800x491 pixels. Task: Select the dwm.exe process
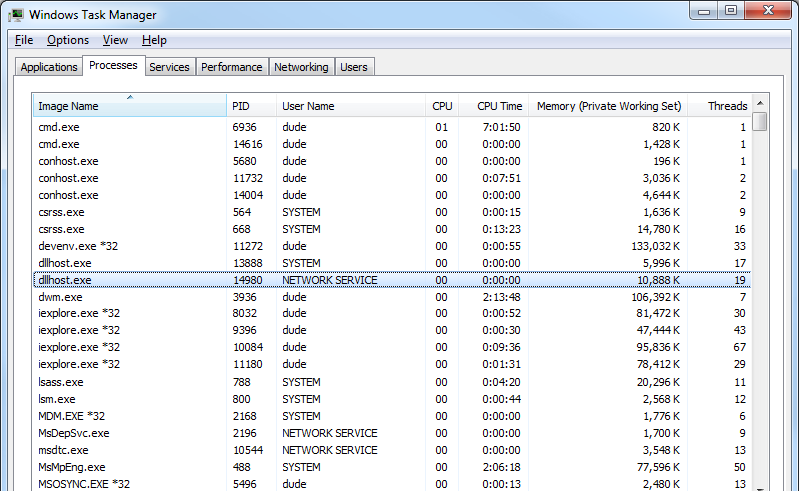[x=392, y=297]
